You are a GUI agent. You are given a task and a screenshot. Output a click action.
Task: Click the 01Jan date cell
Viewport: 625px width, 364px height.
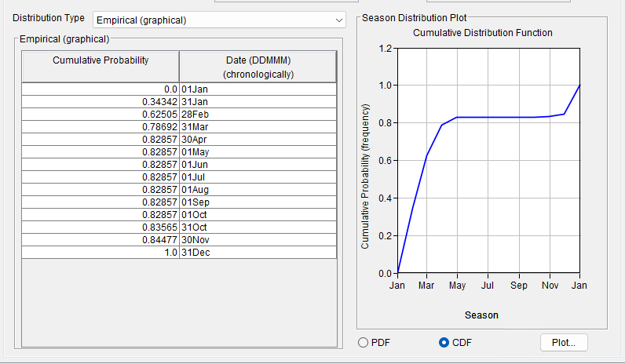tap(258, 89)
